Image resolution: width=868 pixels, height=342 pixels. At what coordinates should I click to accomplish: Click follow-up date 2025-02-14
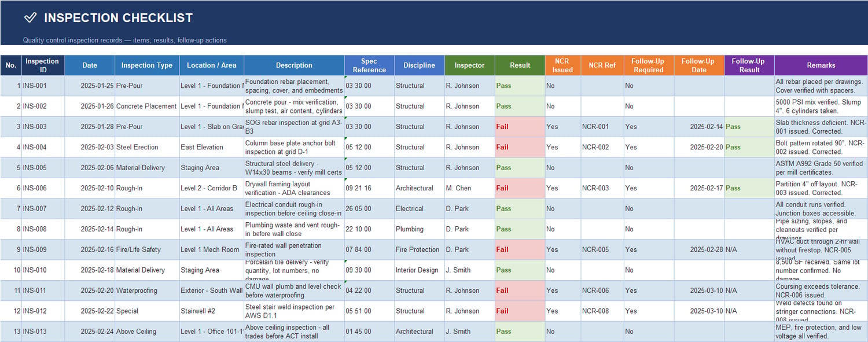point(699,127)
